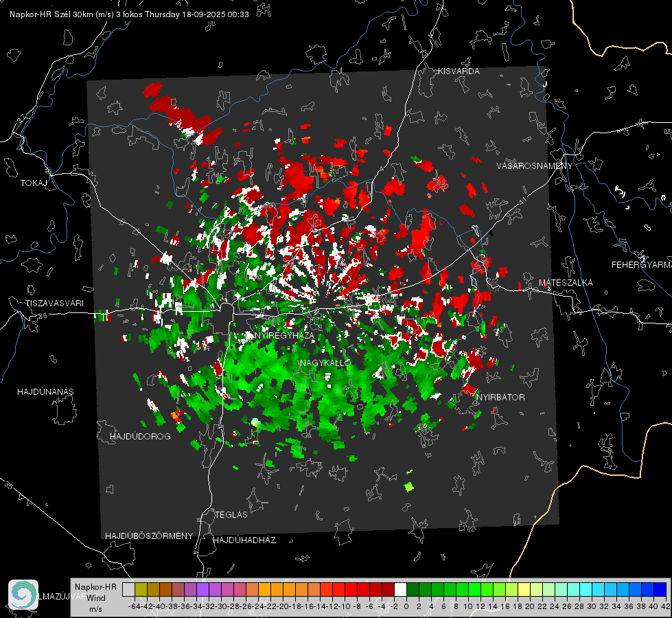The width and height of the screenshot is (672, 618).
Task: Pick the white legend swatch between -2 and 0
Action: click(400, 589)
